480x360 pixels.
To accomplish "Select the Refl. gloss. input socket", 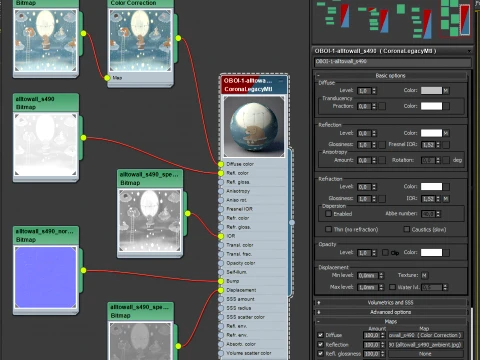I will click(x=221, y=182).
